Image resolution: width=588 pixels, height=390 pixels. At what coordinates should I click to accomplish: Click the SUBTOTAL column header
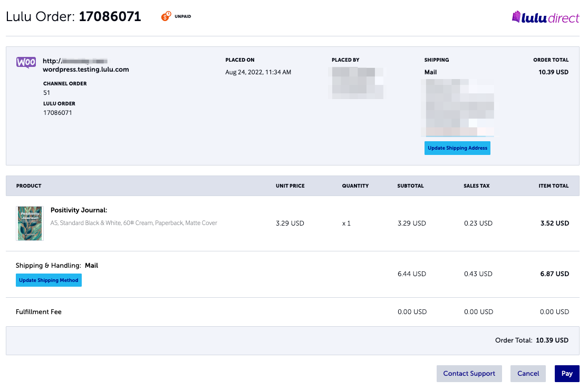point(411,186)
